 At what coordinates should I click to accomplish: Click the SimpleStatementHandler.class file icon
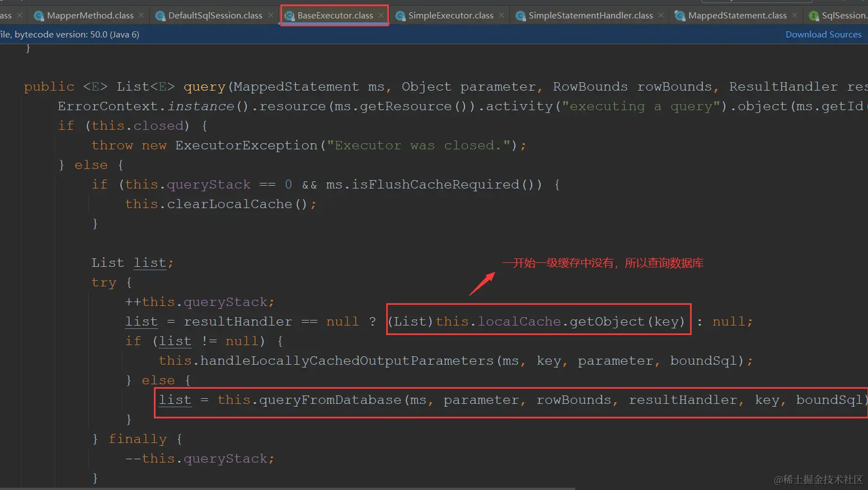tap(520, 16)
